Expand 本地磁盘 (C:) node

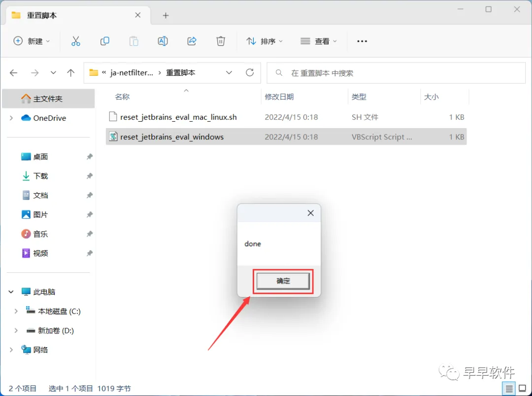[x=16, y=311]
